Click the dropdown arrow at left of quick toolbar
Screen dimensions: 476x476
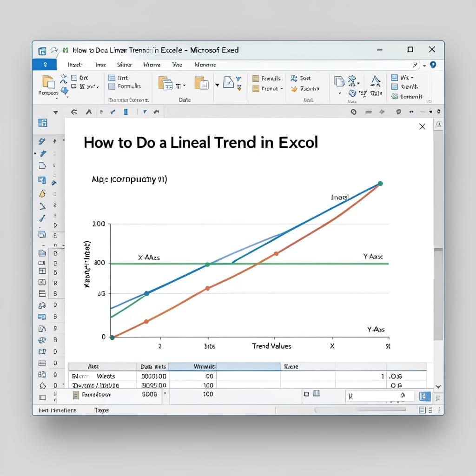(56, 112)
